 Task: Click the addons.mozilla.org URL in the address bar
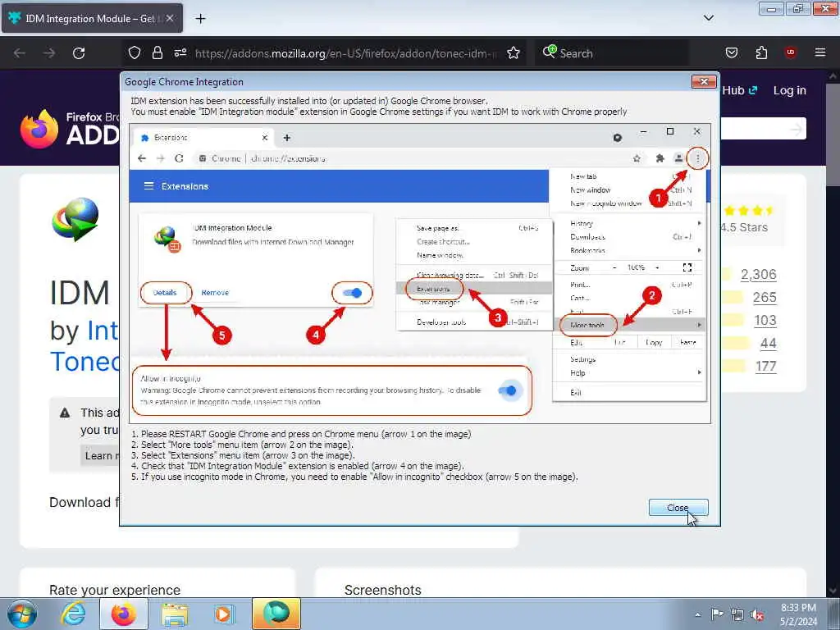point(345,53)
